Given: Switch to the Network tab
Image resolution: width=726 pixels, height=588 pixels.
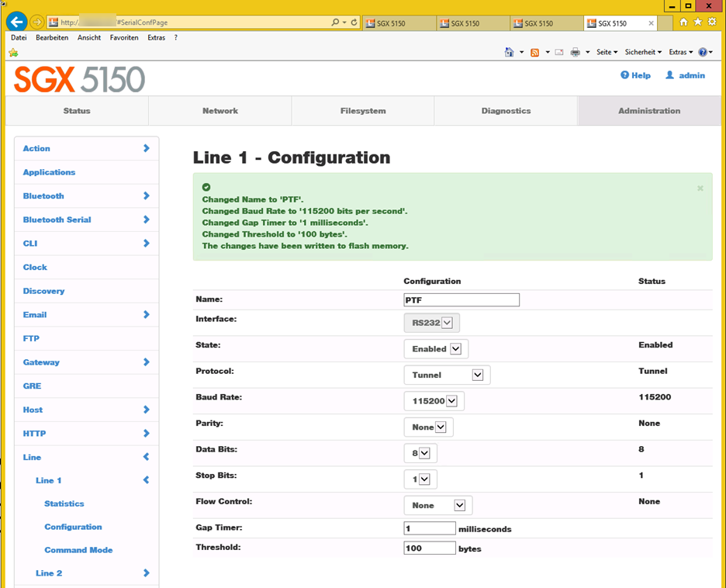Looking at the screenshot, I should (x=220, y=111).
